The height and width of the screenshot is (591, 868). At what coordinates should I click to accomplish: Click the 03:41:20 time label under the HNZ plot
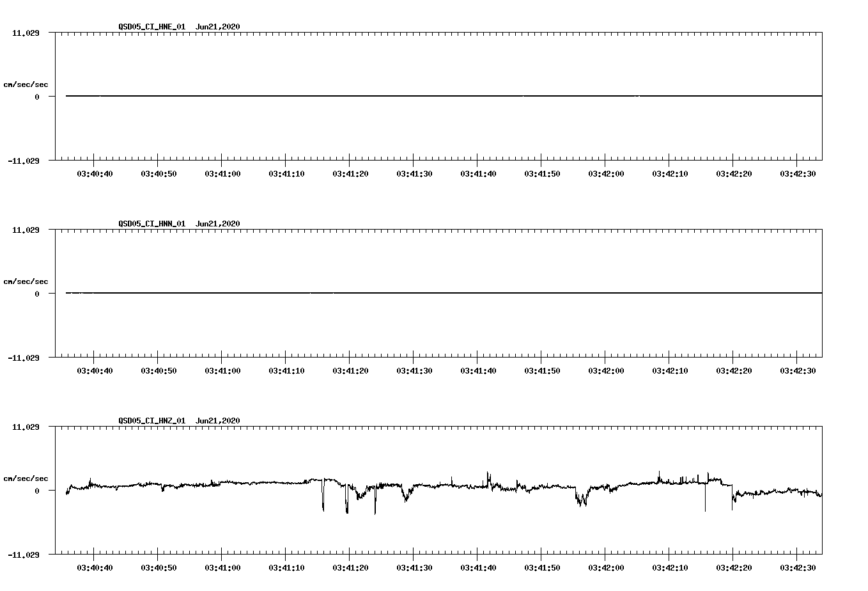tap(350, 568)
